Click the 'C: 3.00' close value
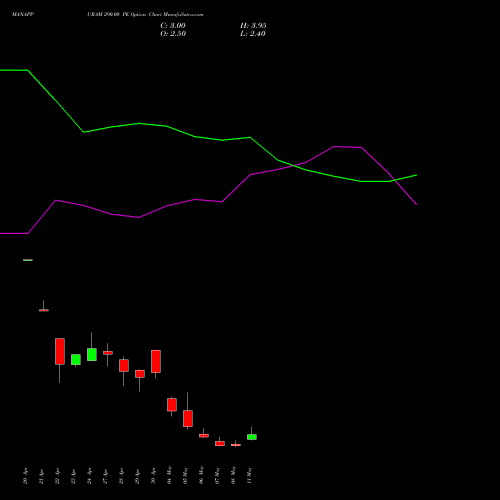Screen dimensions: 500x500 pos(173,26)
